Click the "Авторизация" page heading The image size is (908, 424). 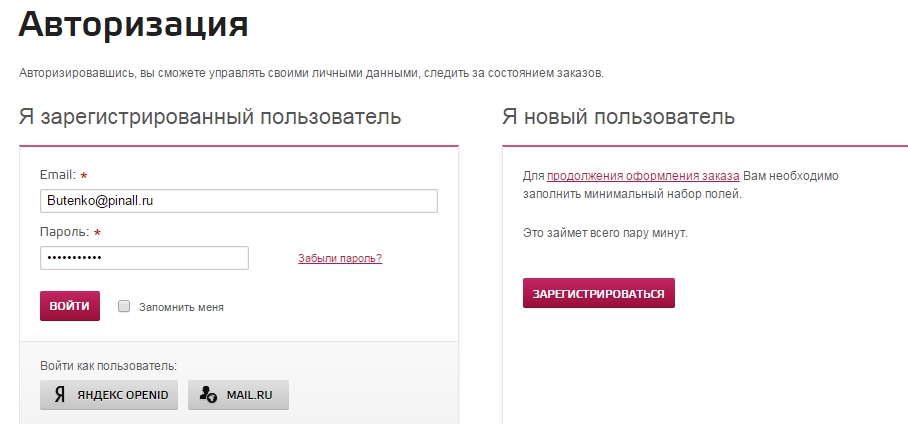click(134, 26)
